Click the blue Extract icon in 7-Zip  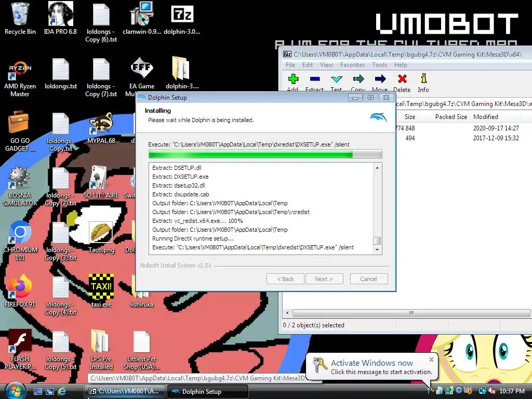click(x=314, y=79)
